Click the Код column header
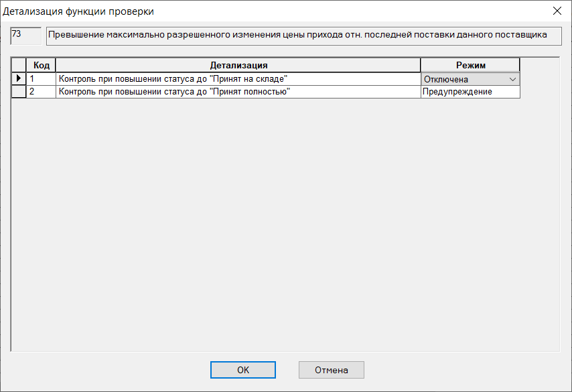Screen dimensions: 572x392 tap(42, 66)
